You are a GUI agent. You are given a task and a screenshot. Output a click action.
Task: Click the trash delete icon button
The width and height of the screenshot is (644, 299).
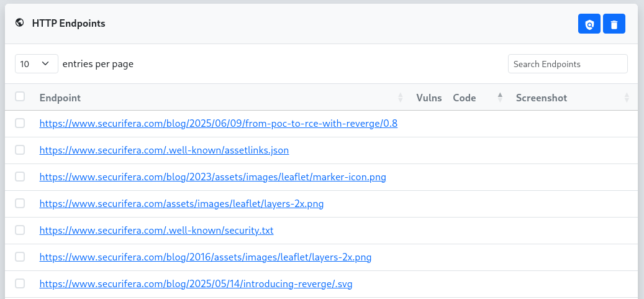click(614, 24)
